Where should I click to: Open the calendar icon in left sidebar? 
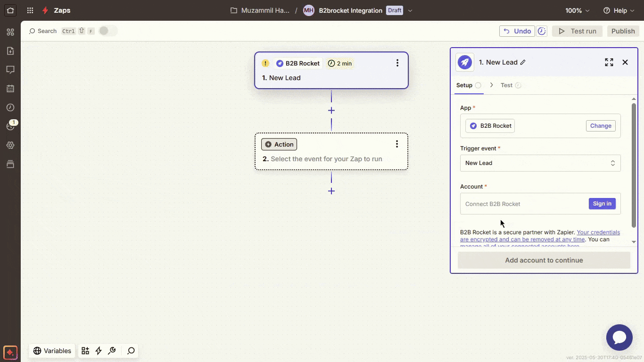10,89
